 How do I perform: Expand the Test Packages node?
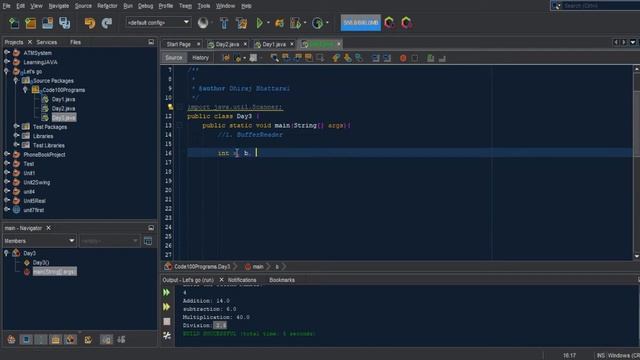16,127
